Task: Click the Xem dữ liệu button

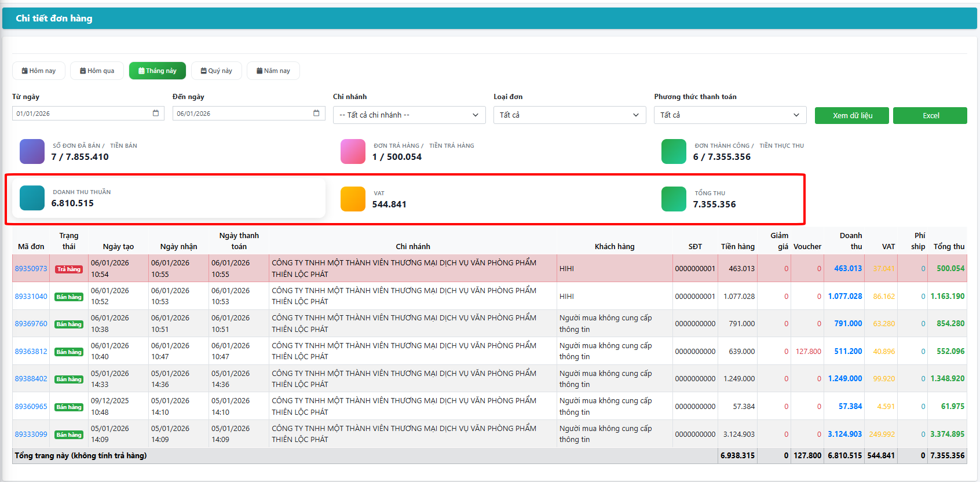Action: pyautogui.click(x=852, y=116)
